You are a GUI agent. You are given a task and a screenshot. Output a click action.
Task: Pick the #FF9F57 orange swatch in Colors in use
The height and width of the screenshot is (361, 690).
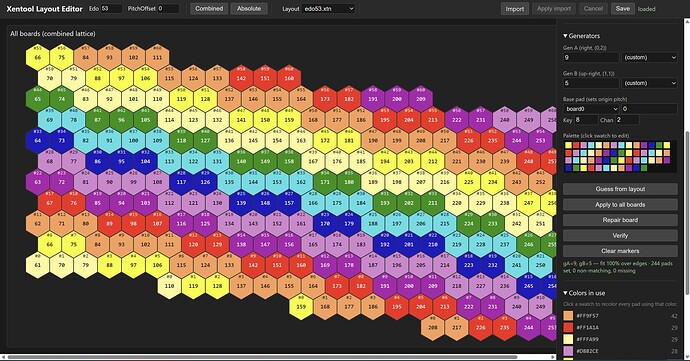click(x=569, y=316)
